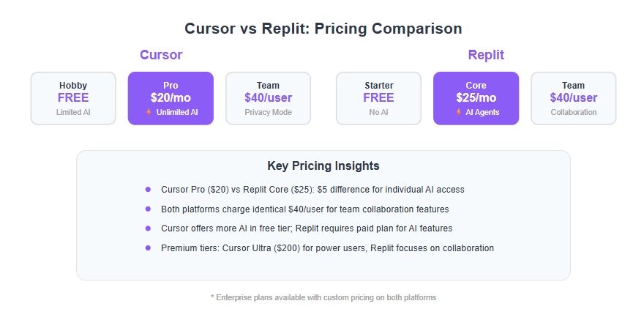Select the Replit Team Collaboration plan card
This screenshot has height=320, width=644.
(x=574, y=98)
